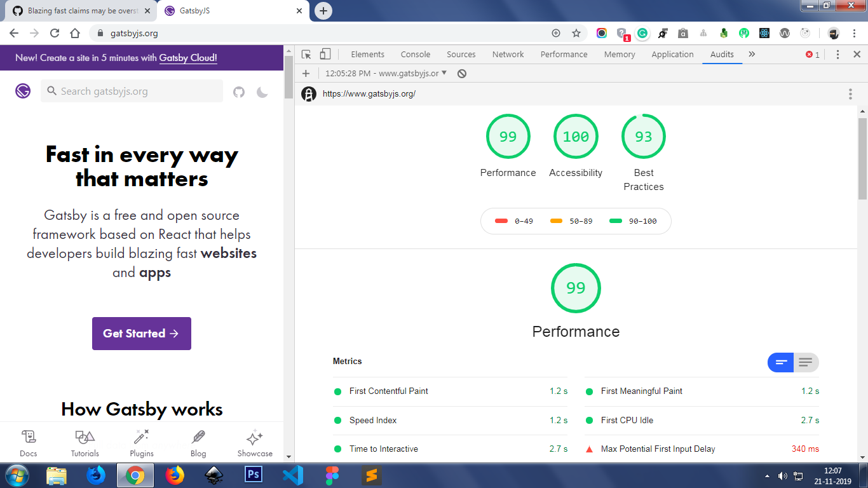Go to the home page icon

pos(75,33)
